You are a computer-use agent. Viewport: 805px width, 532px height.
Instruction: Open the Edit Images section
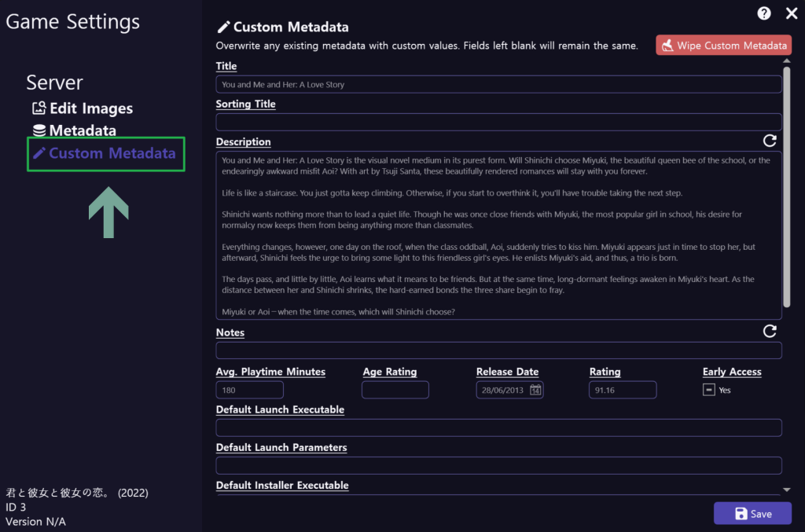pos(91,108)
